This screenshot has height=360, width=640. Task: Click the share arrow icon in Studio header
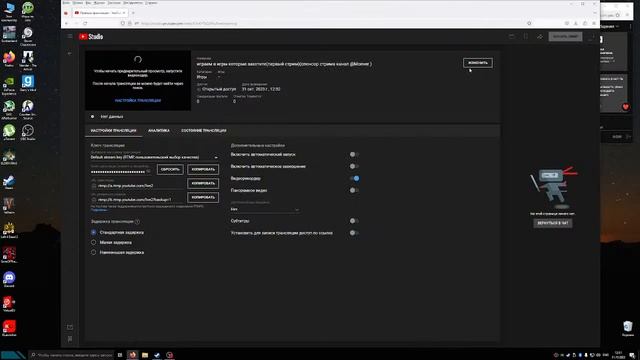[540, 36]
